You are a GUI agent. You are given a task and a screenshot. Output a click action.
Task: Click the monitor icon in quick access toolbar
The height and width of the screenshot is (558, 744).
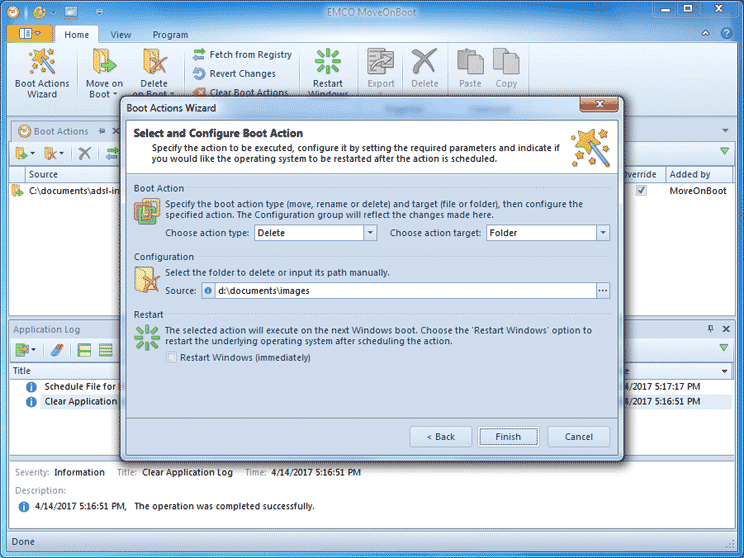[71, 12]
